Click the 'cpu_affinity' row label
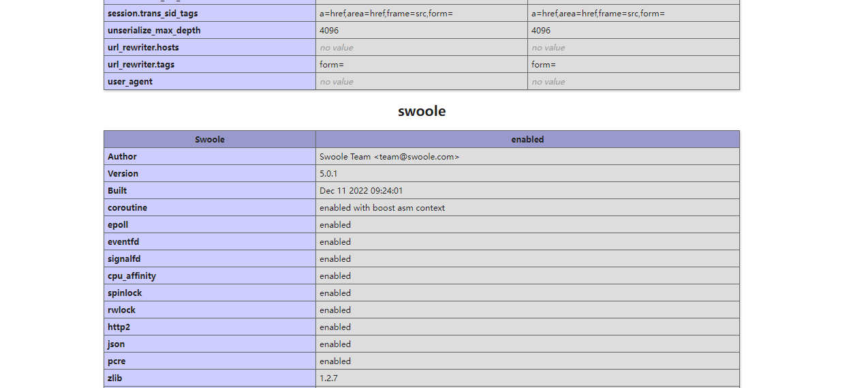The width and height of the screenshot is (868, 388). (131, 275)
